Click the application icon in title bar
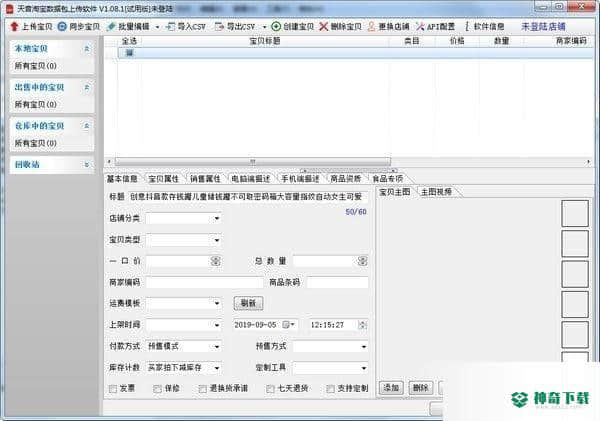The height and width of the screenshot is (421, 600). pos(10,8)
